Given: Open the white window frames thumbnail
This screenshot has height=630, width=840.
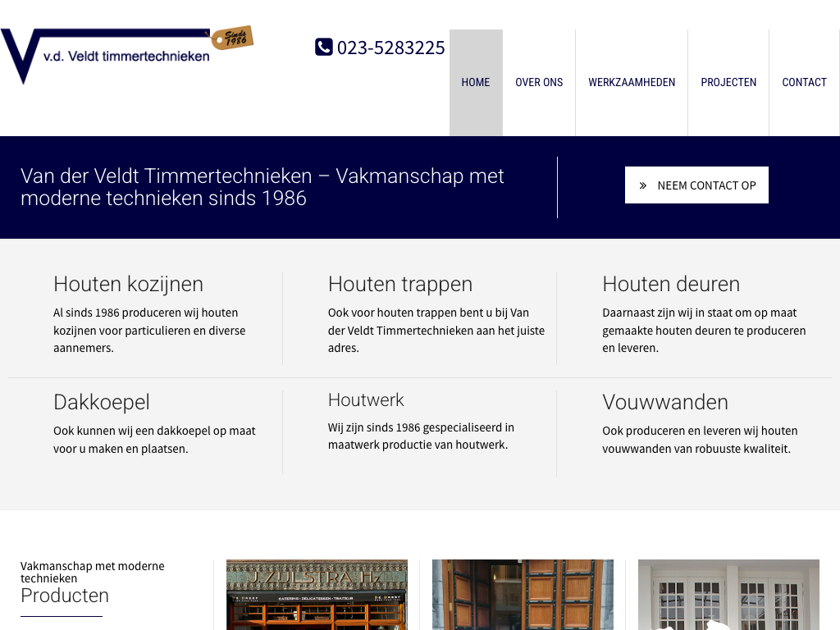Looking at the screenshot, I should (x=728, y=595).
